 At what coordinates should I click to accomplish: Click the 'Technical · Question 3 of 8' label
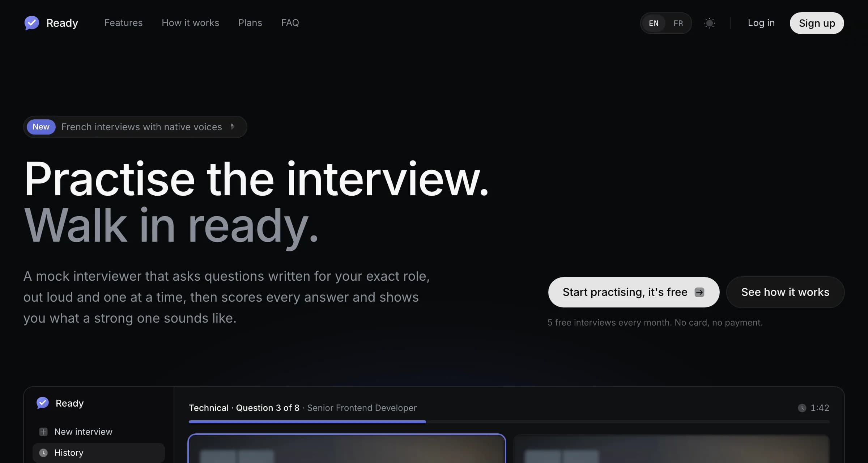coord(244,408)
